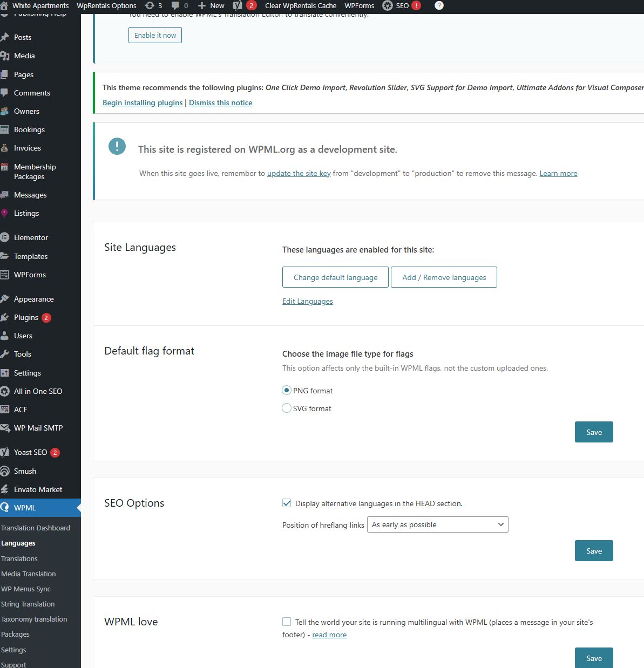This screenshot has width=644, height=668.
Task: Open Packages submenu item under WPML
Action: pos(15,634)
